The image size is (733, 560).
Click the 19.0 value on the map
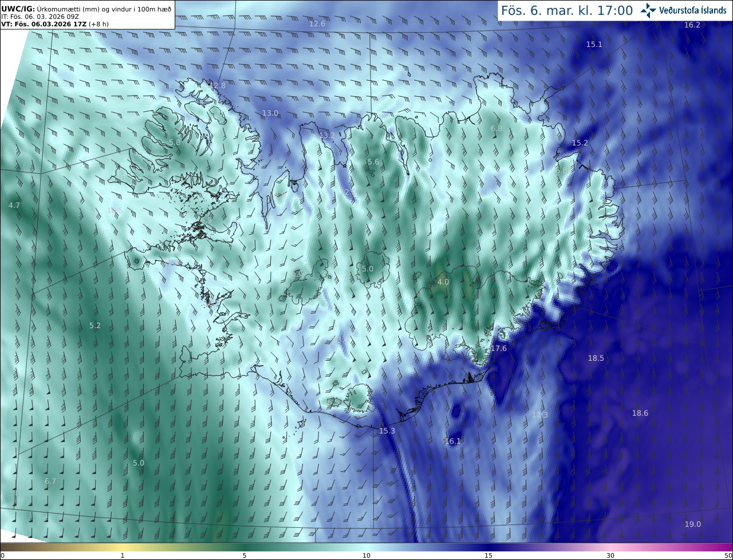coord(693,524)
